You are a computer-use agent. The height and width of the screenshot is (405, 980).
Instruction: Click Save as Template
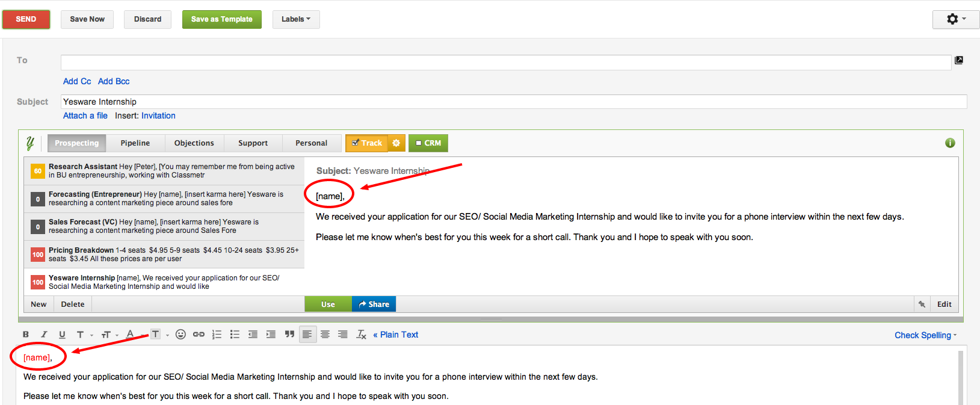point(222,19)
